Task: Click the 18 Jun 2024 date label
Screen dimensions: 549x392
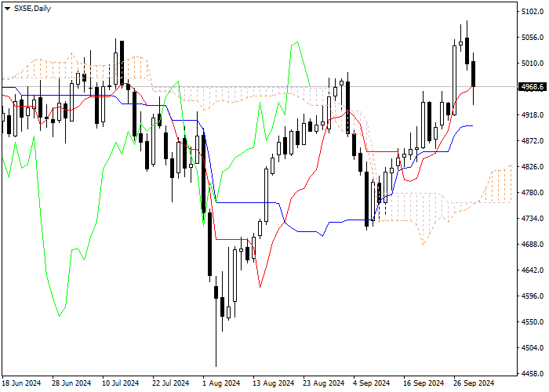Action: click(x=22, y=383)
